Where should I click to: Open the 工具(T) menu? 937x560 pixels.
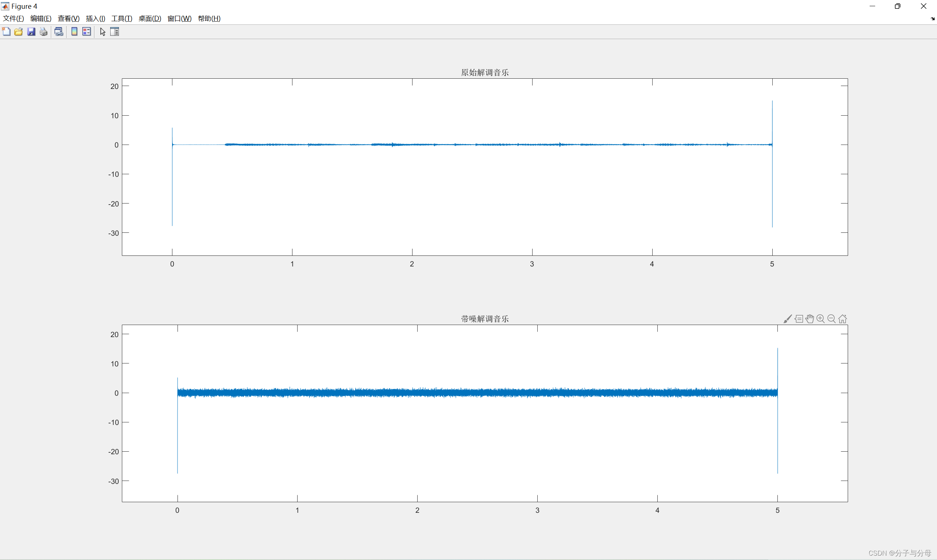click(x=122, y=19)
